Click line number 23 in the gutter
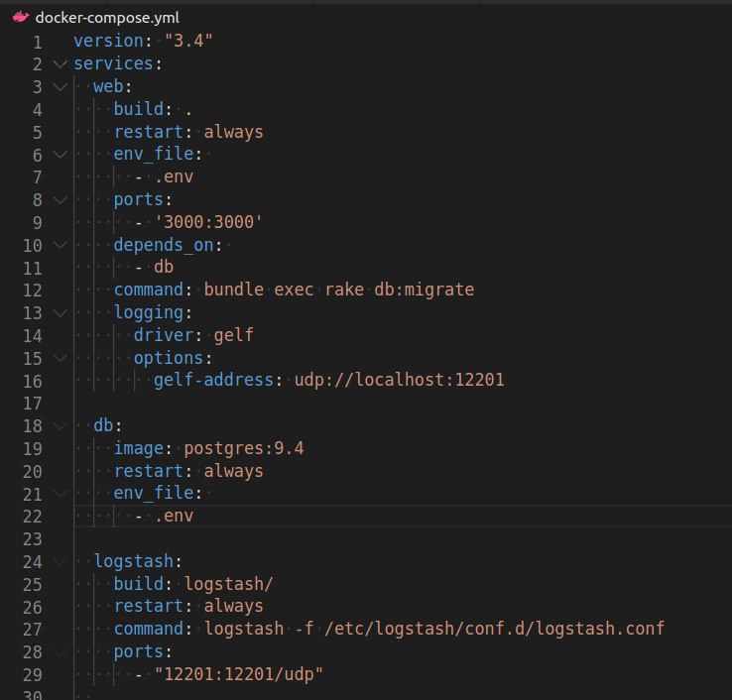This screenshot has width=732, height=700. point(33,539)
